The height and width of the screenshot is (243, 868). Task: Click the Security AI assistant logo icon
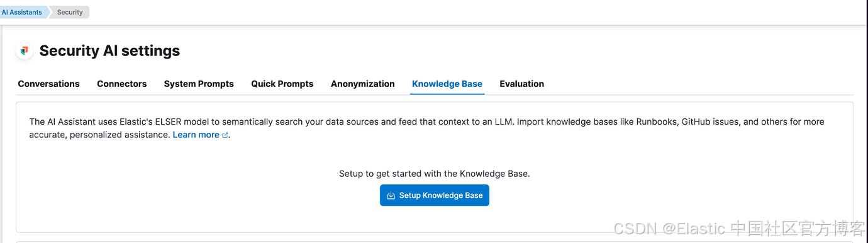point(25,51)
